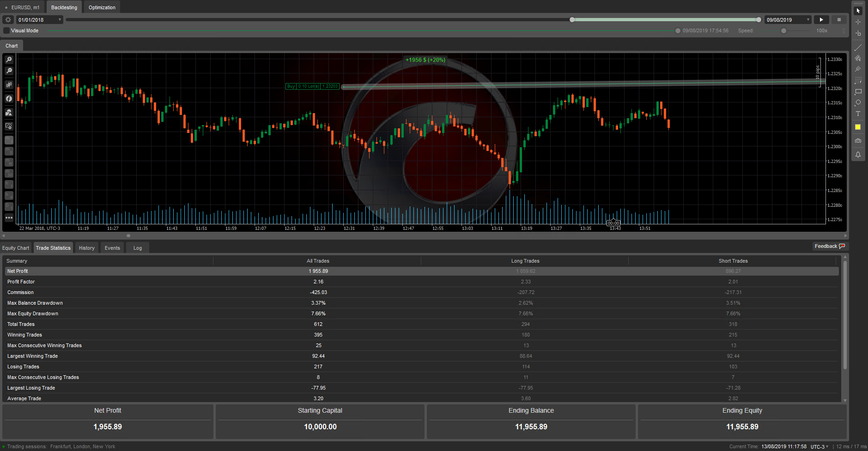
Task: Enable the Visual Mode checkbox
Action: pos(6,30)
